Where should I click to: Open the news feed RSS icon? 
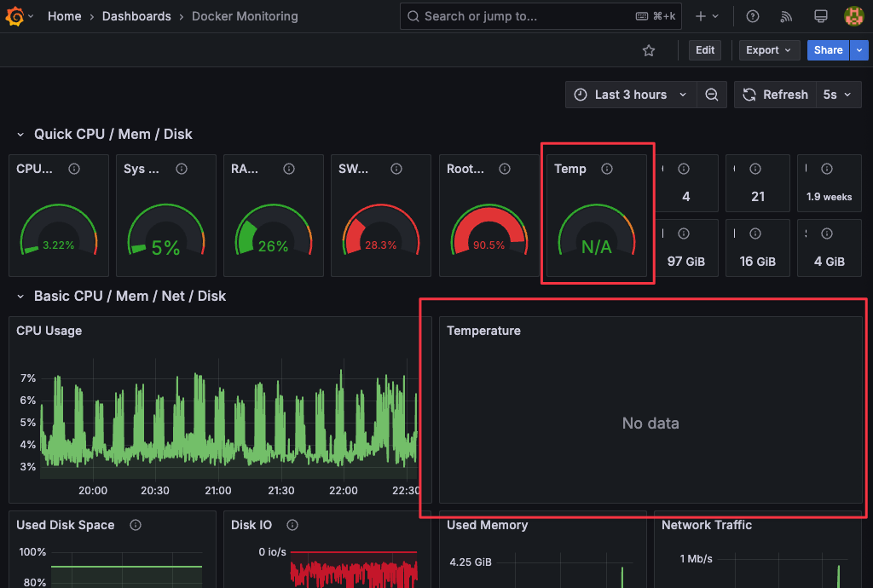pyautogui.click(x=786, y=16)
